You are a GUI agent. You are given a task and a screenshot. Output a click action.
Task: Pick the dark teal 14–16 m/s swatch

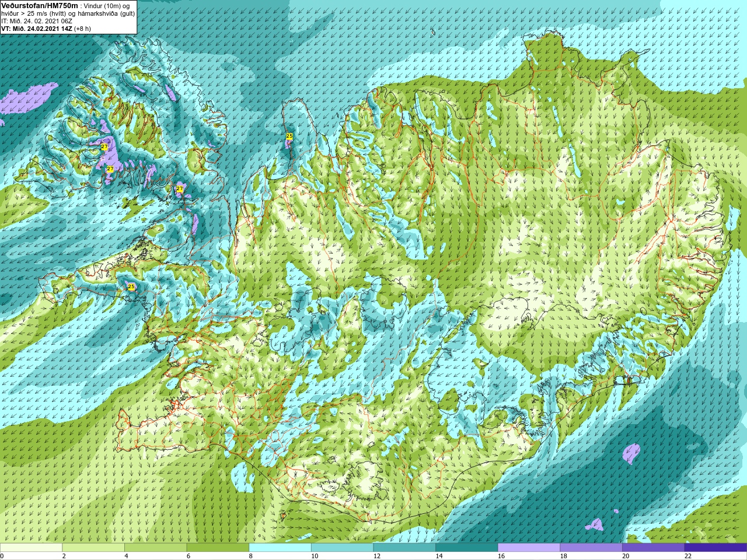pyautogui.click(x=467, y=547)
